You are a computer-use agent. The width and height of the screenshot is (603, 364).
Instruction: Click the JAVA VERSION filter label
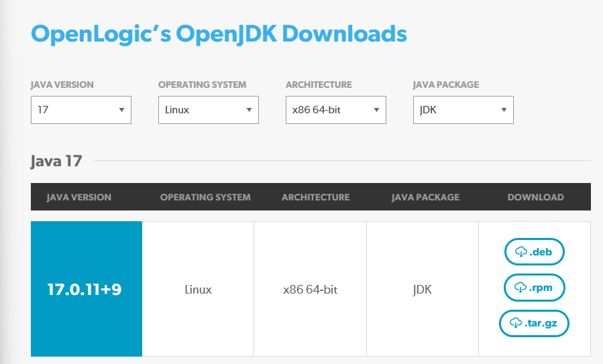pyautogui.click(x=62, y=84)
